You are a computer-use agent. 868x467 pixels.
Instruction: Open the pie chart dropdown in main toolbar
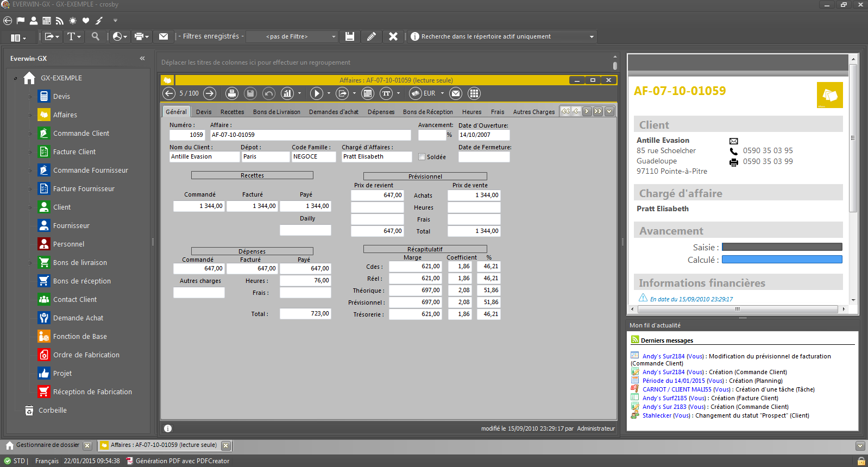tap(120, 36)
